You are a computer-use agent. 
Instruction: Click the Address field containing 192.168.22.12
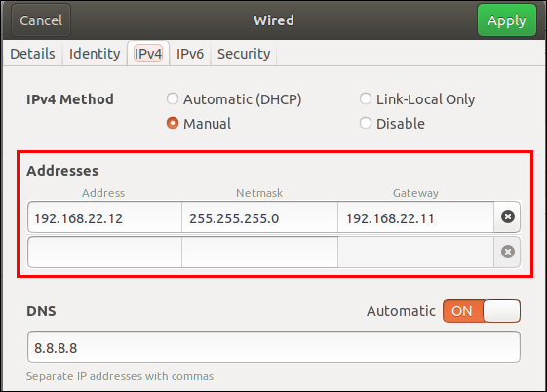104,216
